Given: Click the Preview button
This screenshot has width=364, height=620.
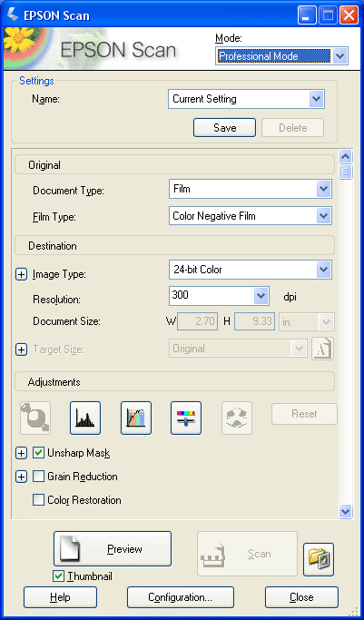Looking at the screenshot, I should pos(113,549).
